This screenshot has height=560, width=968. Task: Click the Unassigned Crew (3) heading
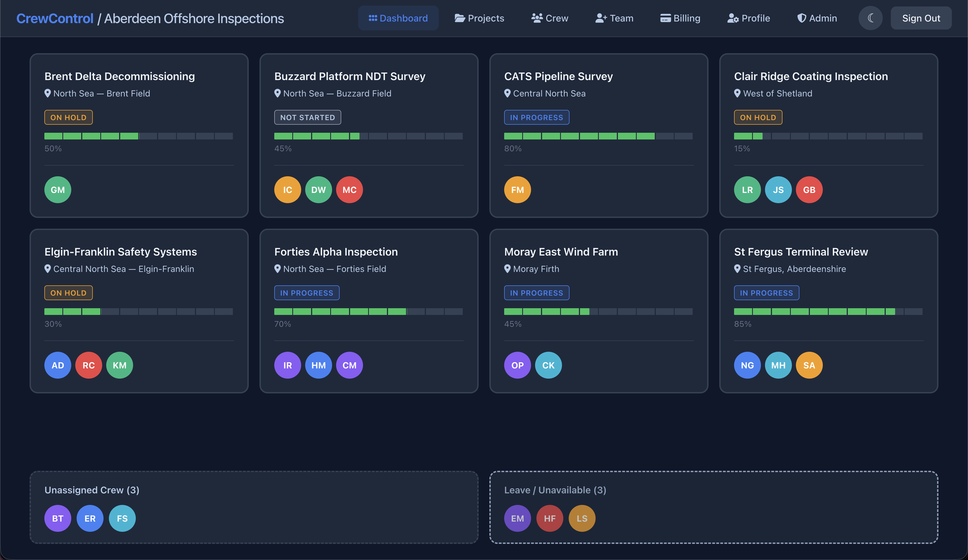point(92,490)
